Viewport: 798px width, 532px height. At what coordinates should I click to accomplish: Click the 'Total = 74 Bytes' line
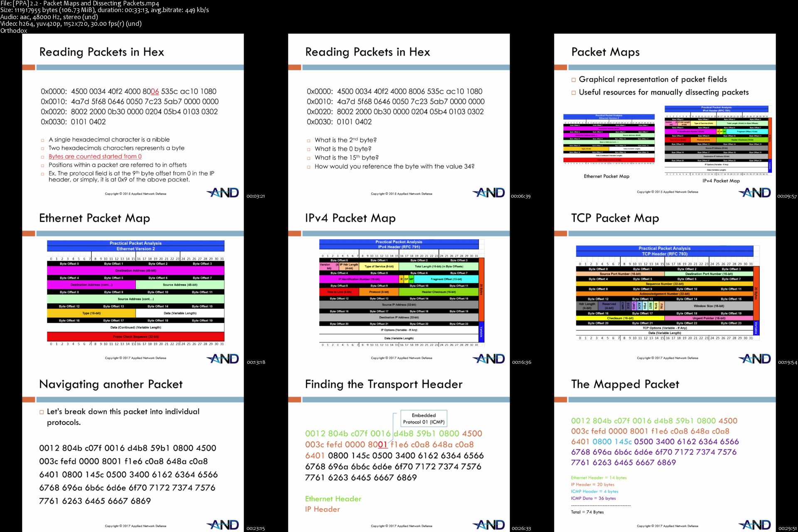tap(587, 512)
